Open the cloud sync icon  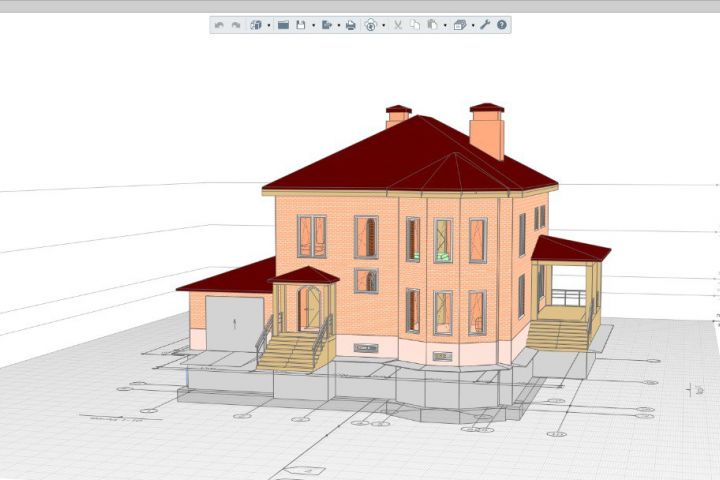click(371, 25)
